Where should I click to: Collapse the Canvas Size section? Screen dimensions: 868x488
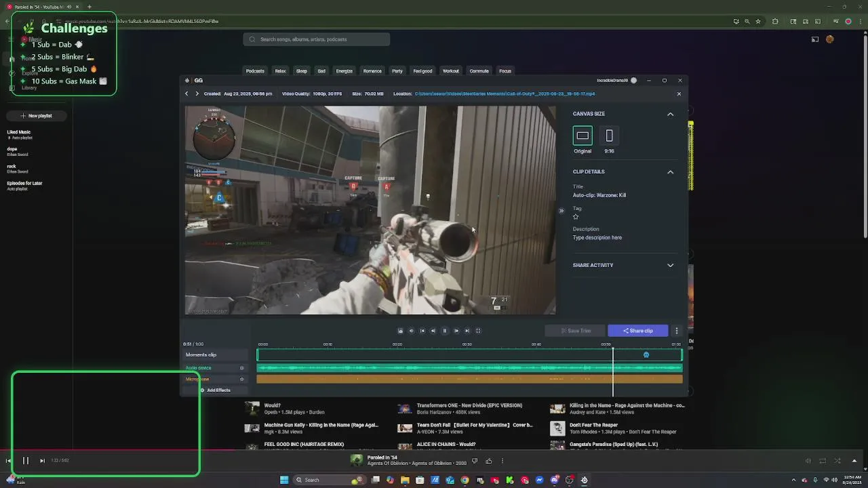click(670, 114)
